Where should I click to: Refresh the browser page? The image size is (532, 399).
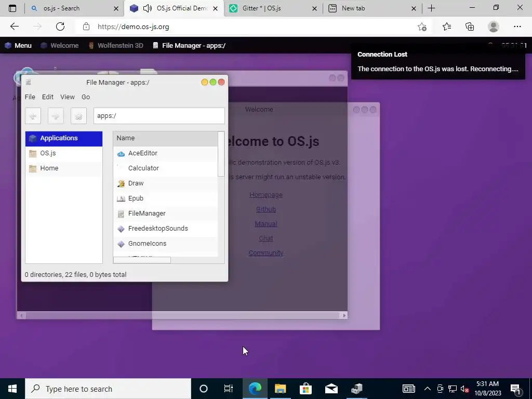tap(60, 26)
